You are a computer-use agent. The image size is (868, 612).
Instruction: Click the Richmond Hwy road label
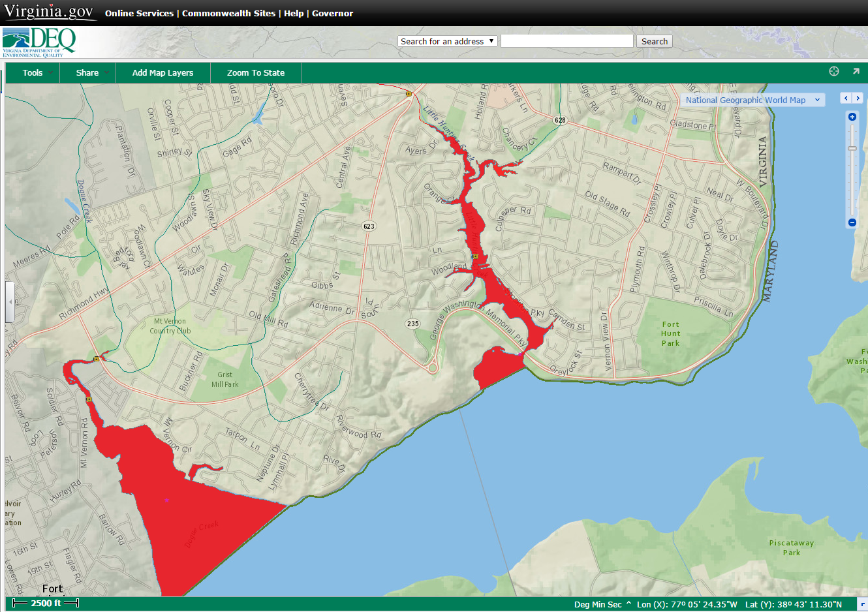click(84, 304)
